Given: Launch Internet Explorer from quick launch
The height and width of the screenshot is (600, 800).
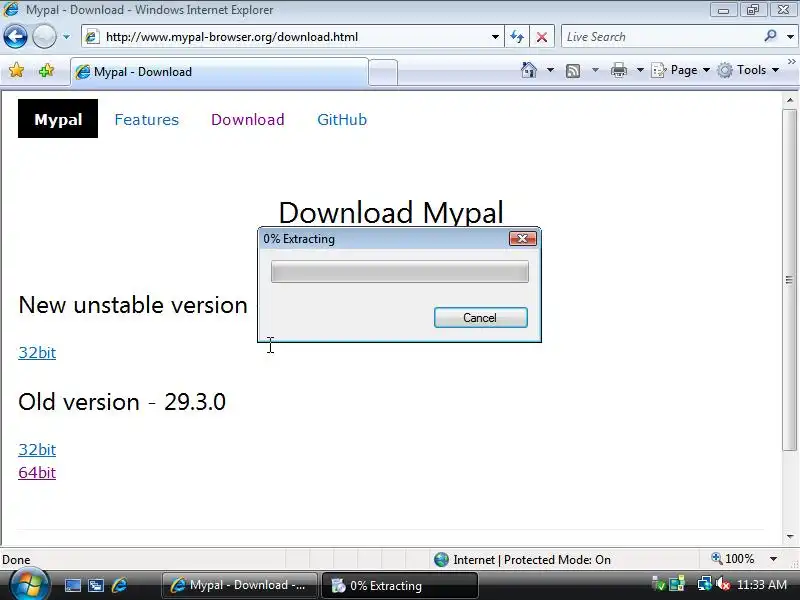Looking at the screenshot, I should [x=119, y=586].
